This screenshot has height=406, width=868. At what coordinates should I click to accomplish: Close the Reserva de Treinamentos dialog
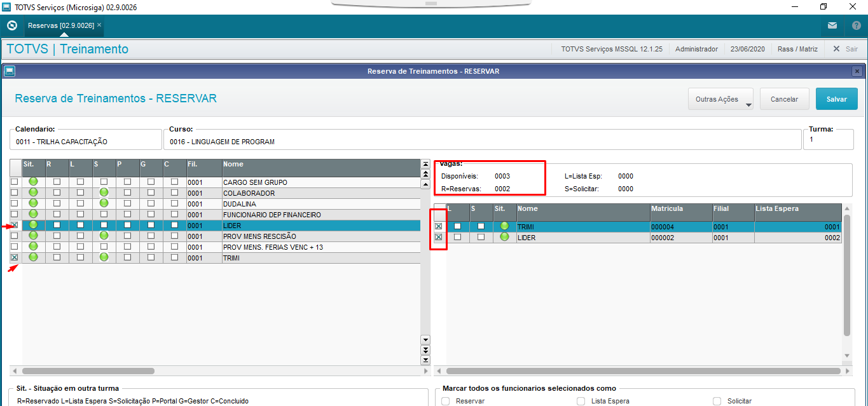(857, 71)
